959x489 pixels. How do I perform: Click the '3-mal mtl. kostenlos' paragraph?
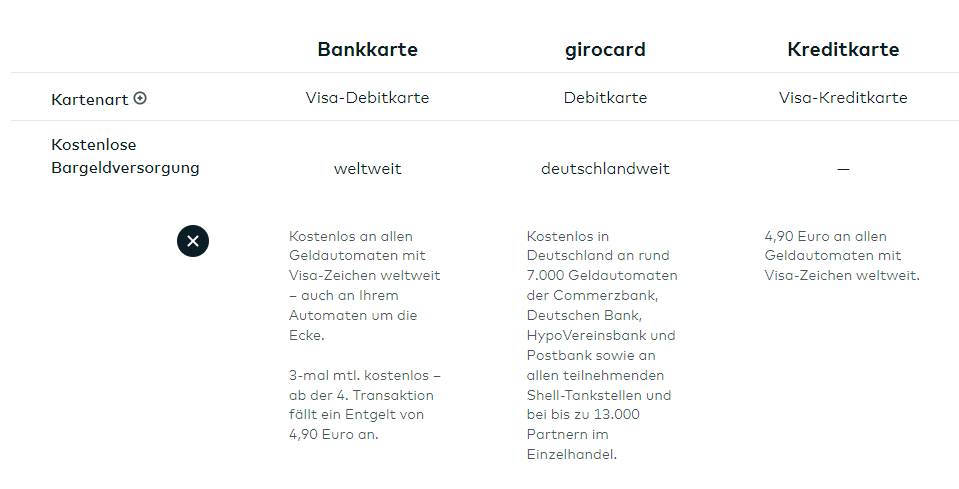[364, 404]
